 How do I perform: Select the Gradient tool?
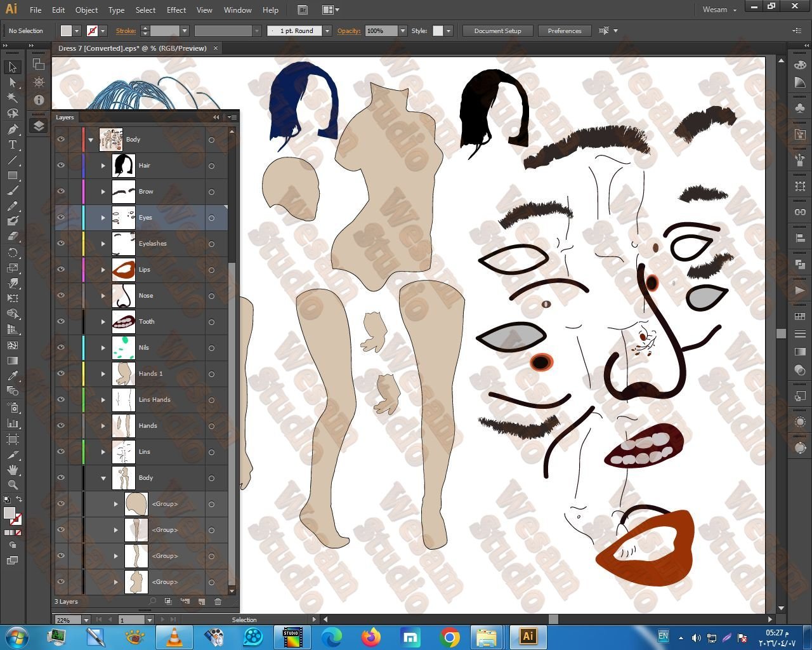(13, 361)
